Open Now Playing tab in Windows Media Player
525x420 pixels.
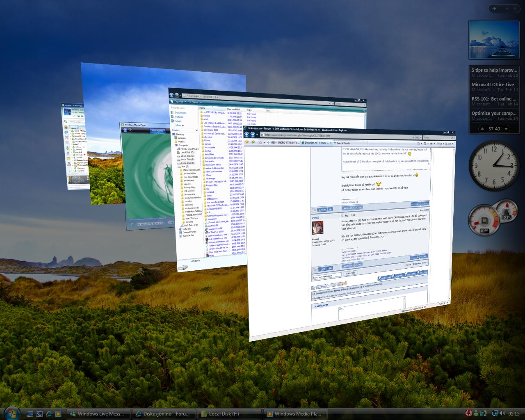[157, 131]
